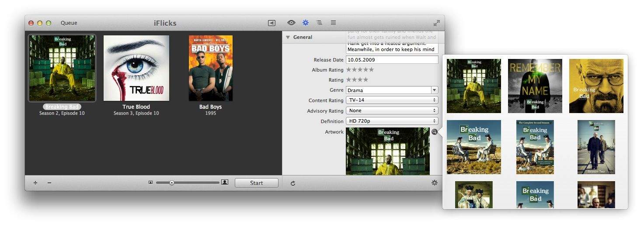
Task: Toggle fullscreen with the arrows icon
Action: tap(436, 23)
